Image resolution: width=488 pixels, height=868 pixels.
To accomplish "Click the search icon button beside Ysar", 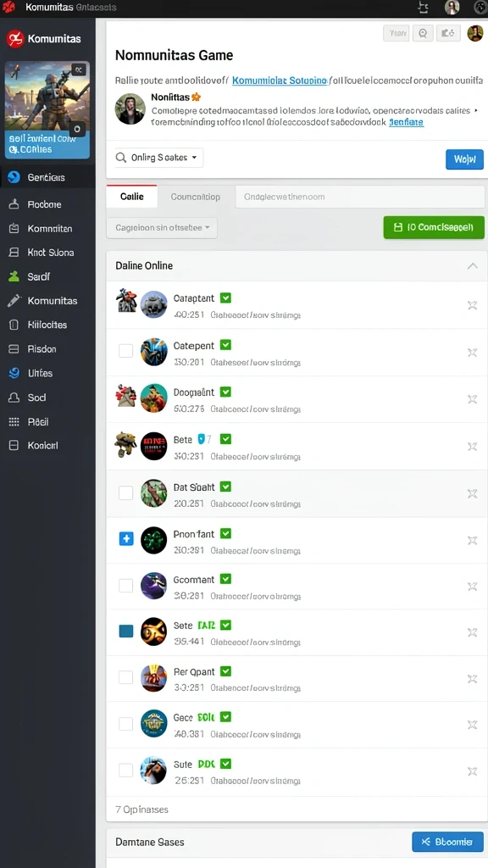I will 423,33.
